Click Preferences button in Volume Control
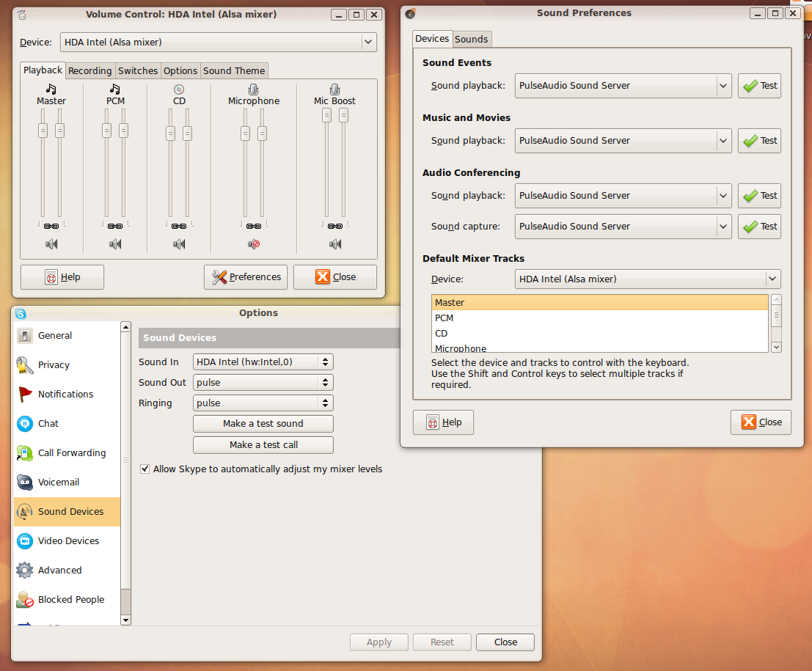Image resolution: width=812 pixels, height=671 pixels. click(x=246, y=277)
